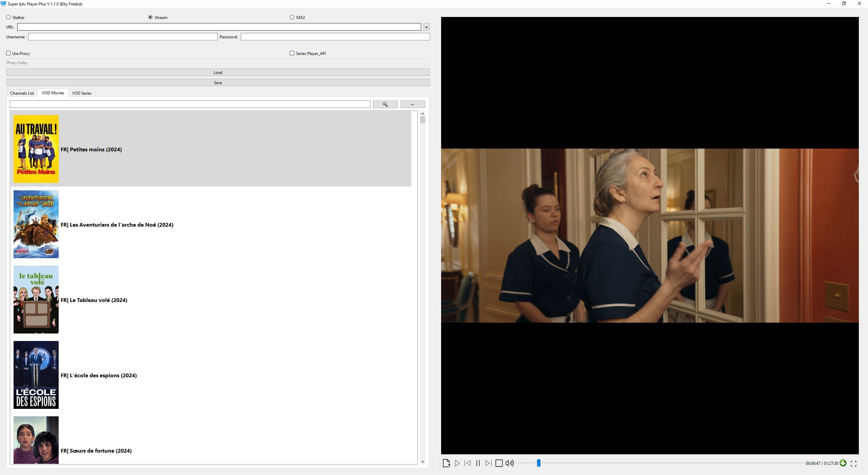Click the L'école des espions poster
This screenshot has width=868, height=475.
[x=36, y=375]
